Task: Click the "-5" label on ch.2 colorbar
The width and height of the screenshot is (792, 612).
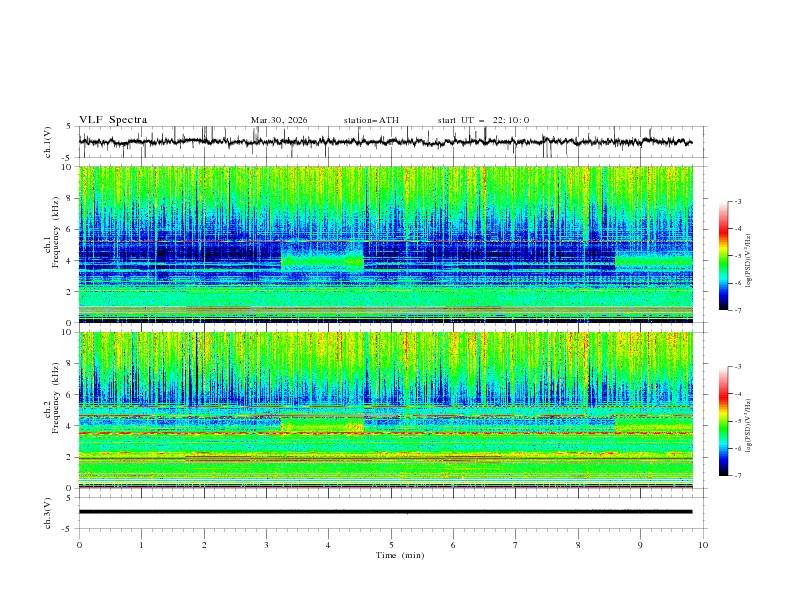Action: (737, 421)
